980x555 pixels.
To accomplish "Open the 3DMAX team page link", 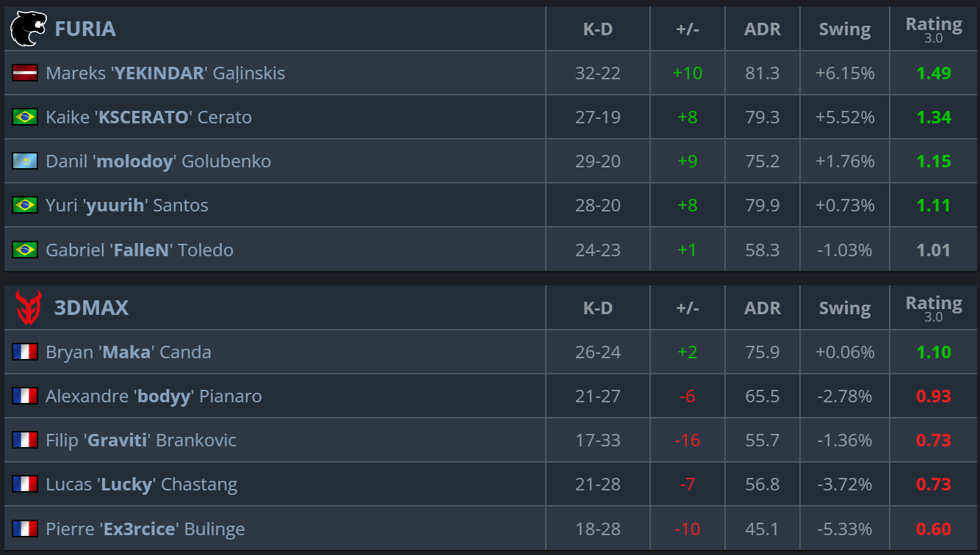I will (91, 308).
